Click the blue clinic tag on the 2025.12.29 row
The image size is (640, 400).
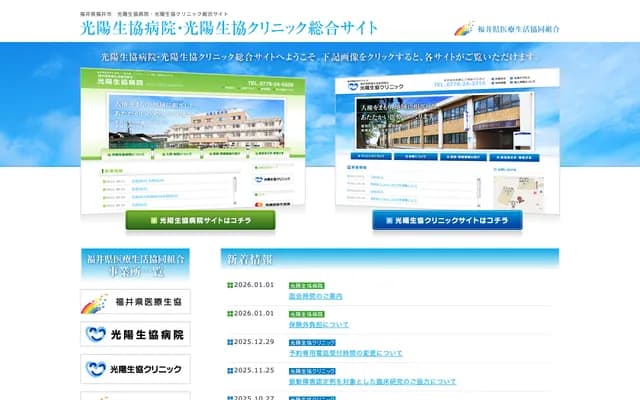click(x=312, y=342)
